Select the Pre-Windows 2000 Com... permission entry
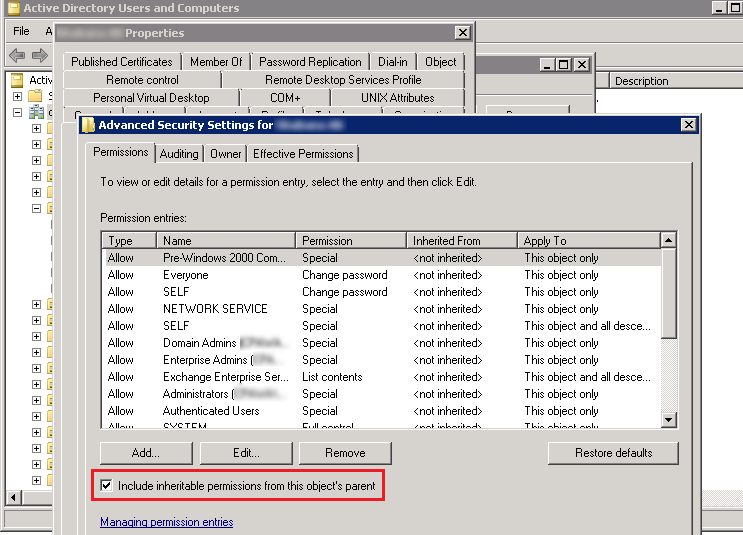This screenshot has width=743, height=535. pyautogui.click(x=381, y=258)
